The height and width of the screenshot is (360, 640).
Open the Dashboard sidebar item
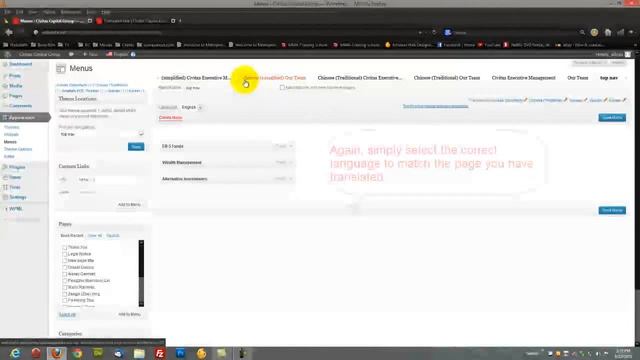click(x=20, y=64)
